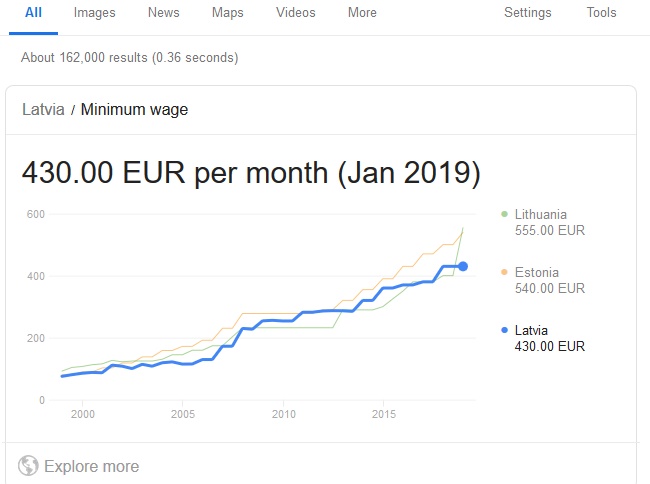Select the Latvia 430.00 EUR legend entry
Viewport: 650px width, 484px height.
click(543, 338)
